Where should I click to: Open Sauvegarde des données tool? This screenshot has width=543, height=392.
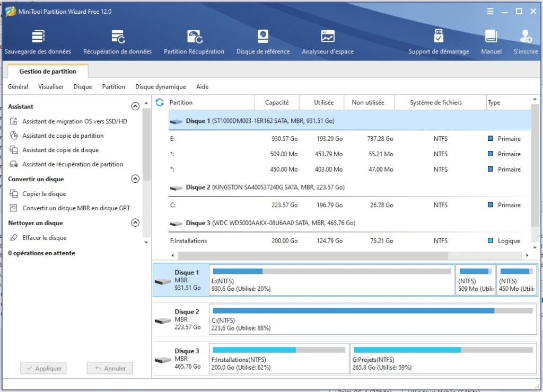[38, 42]
